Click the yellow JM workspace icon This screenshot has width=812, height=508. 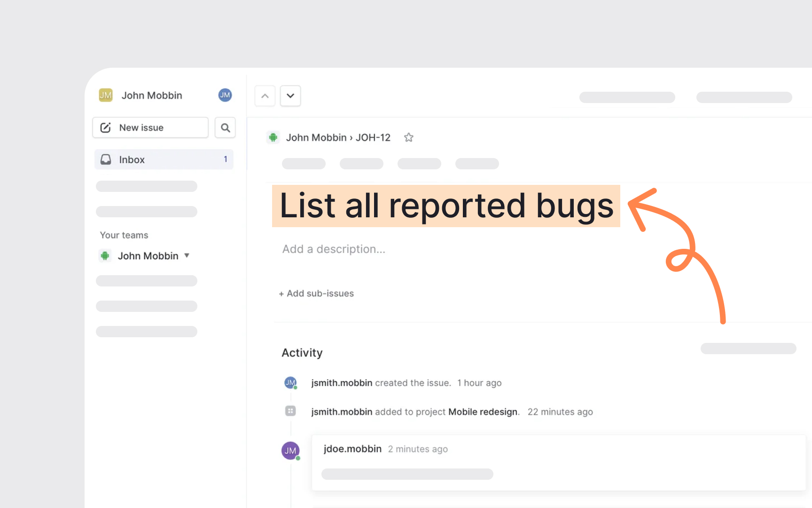tap(106, 95)
